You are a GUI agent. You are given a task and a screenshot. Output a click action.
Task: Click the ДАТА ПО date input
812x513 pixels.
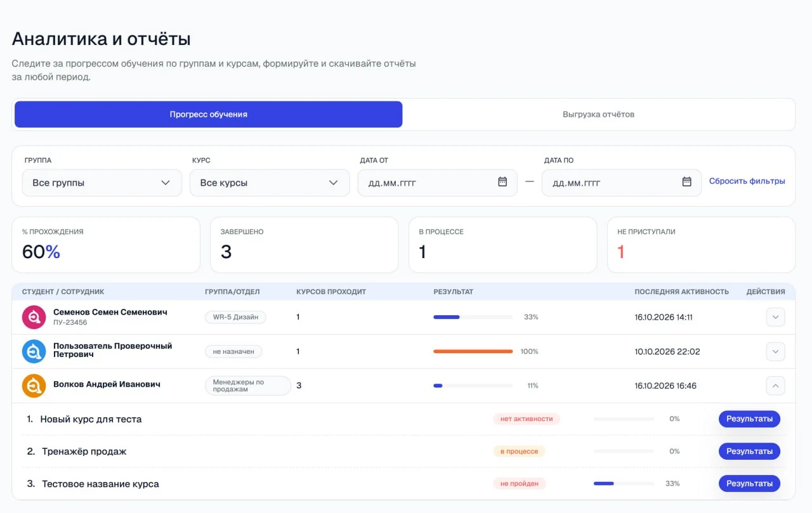tap(622, 183)
